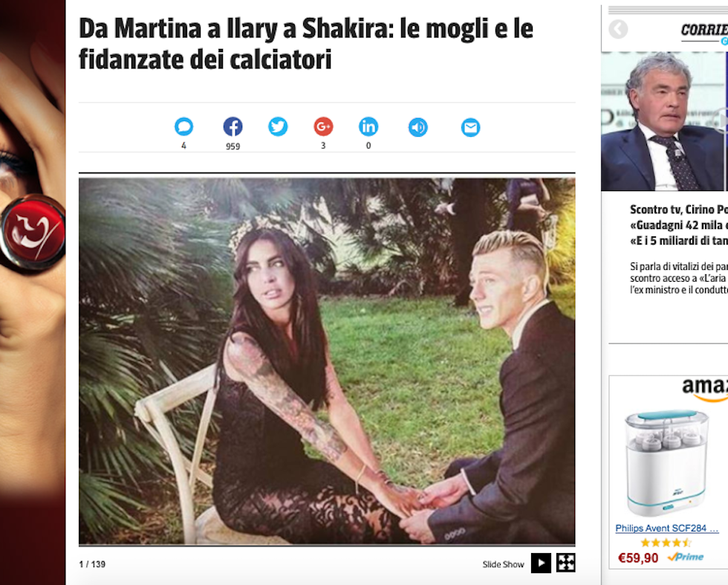Click the article headline about calciatori
Image resolution: width=728 pixels, height=585 pixels.
(306, 44)
